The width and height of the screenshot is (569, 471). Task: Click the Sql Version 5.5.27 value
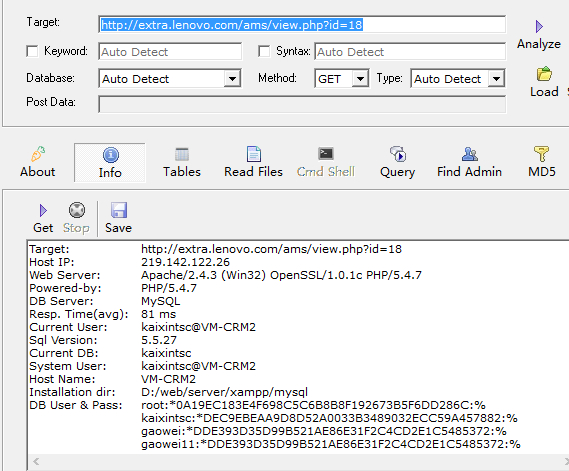[159, 340]
